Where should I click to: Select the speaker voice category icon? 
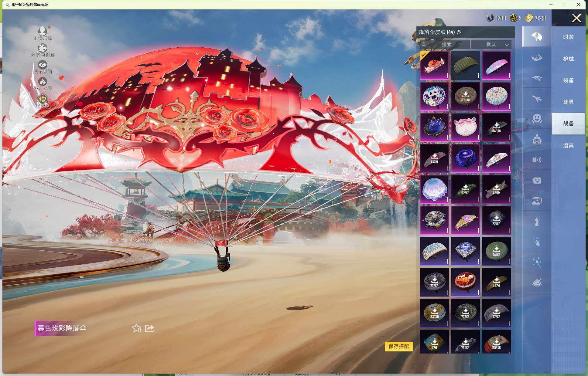click(x=537, y=160)
